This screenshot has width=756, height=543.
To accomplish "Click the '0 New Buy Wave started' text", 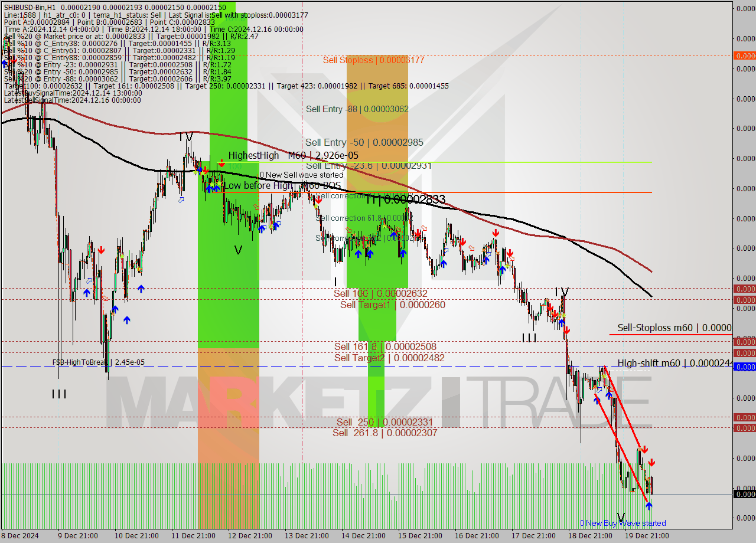I will coord(623,523).
